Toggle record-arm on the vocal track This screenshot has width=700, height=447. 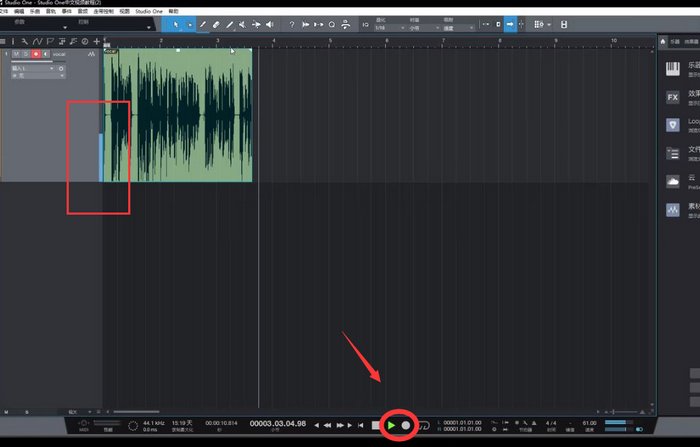[x=37, y=54]
